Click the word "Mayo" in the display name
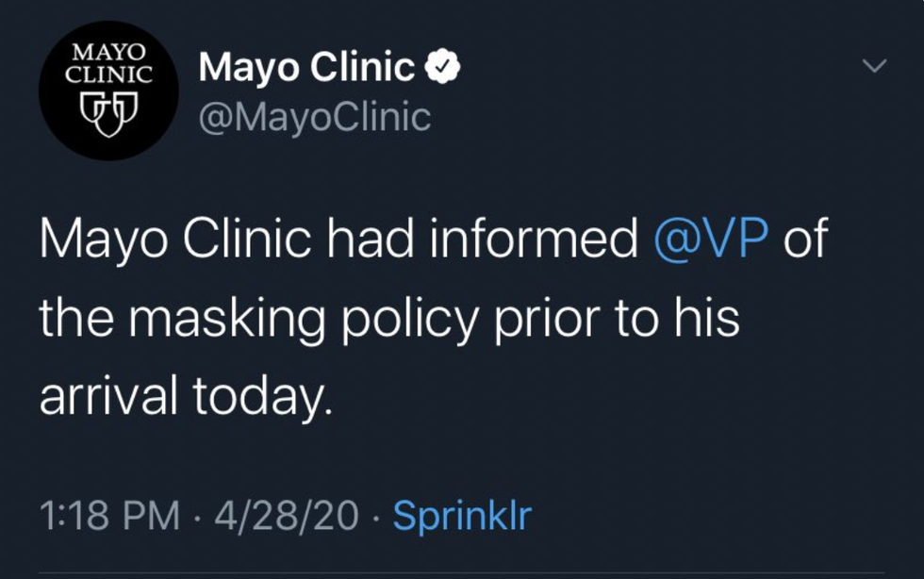924x579 pixels. [248, 68]
